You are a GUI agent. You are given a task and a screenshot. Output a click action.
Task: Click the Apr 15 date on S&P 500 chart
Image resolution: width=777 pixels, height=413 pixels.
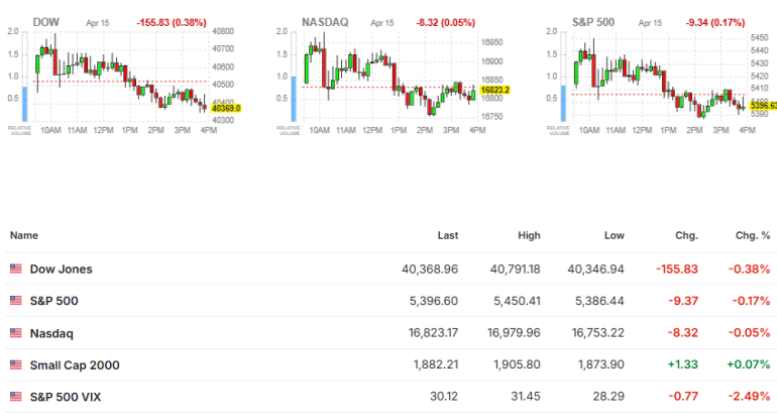650,23
